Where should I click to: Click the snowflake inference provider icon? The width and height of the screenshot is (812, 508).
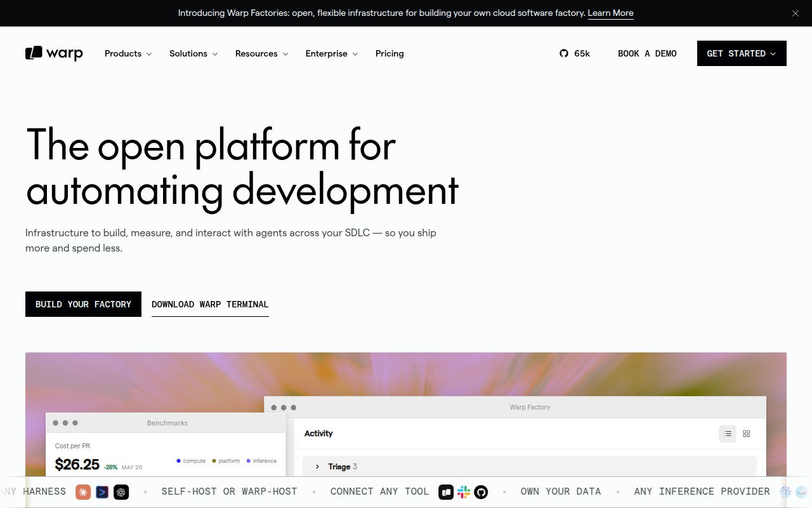tap(785, 491)
